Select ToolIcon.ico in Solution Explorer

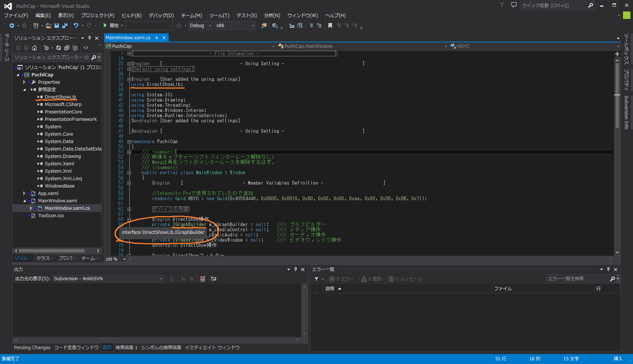(x=51, y=216)
